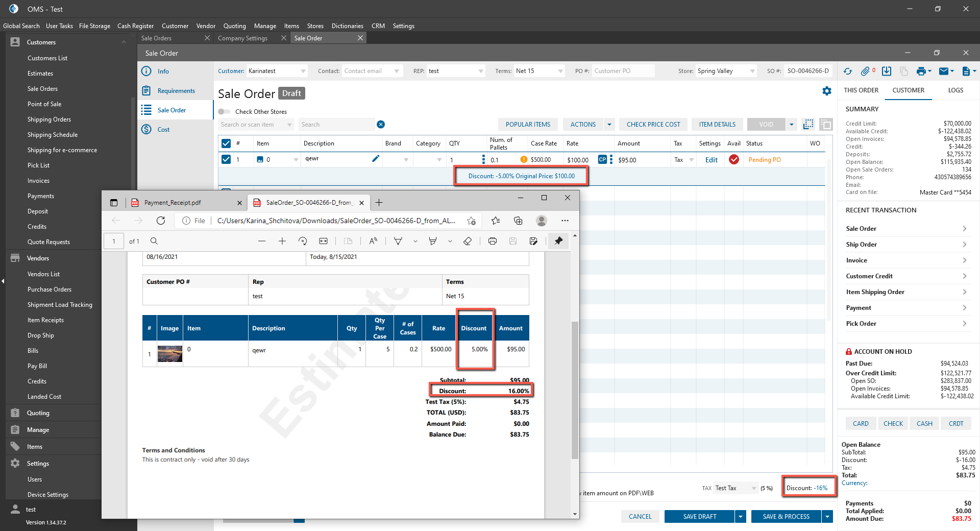This screenshot has height=531, width=980.
Task: Click the CHECK PRICE COST button
Action: 653,125
